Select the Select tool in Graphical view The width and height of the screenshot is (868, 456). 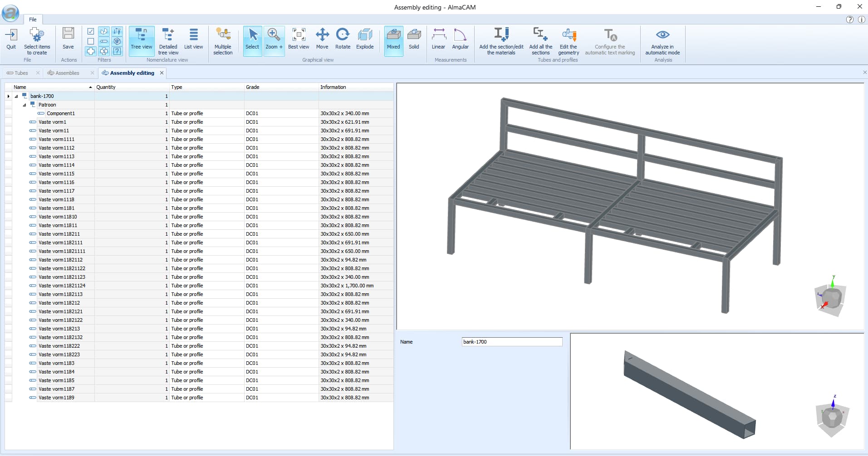click(x=252, y=41)
